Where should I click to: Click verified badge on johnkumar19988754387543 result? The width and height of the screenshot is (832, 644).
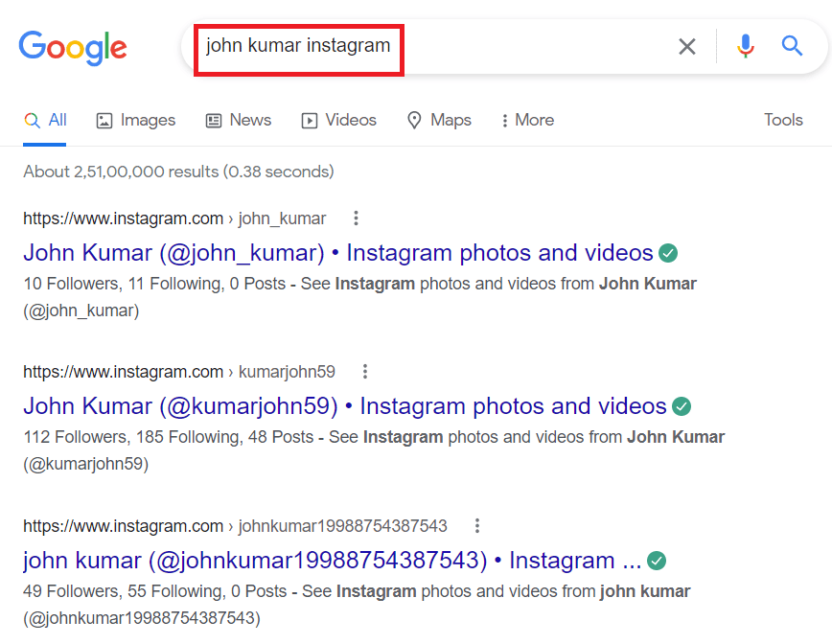[657, 561]
